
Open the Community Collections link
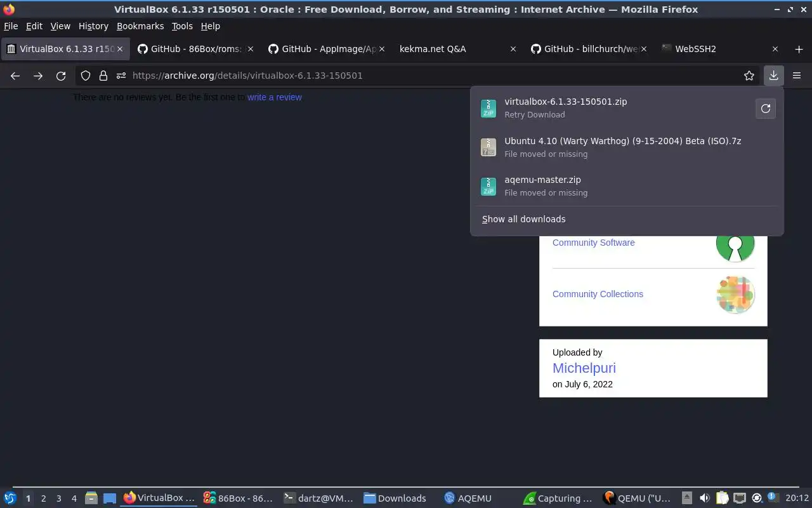click(598, 294)
